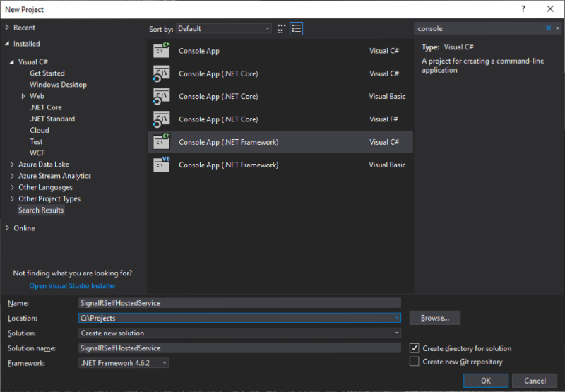The width and height of the screenshot is (565, 392).
Task: Collapse the Visual C# node
Action: [12, 61]
